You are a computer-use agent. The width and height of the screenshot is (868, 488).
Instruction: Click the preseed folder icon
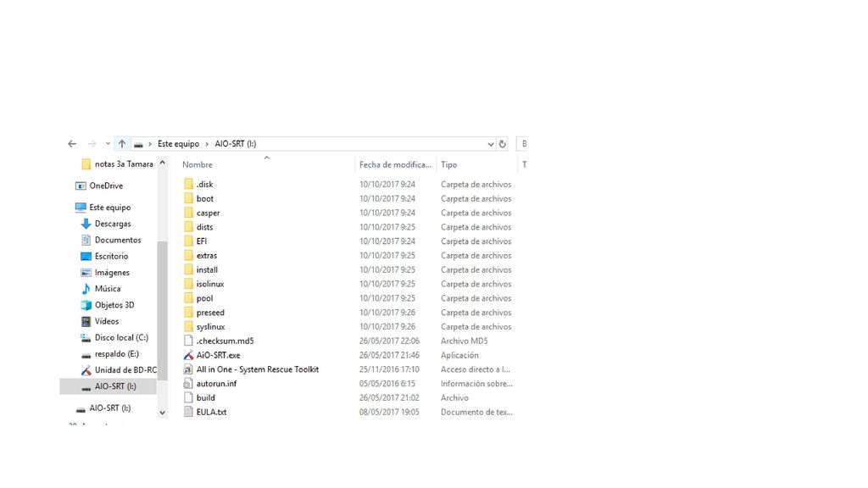[x=189, y=313]
